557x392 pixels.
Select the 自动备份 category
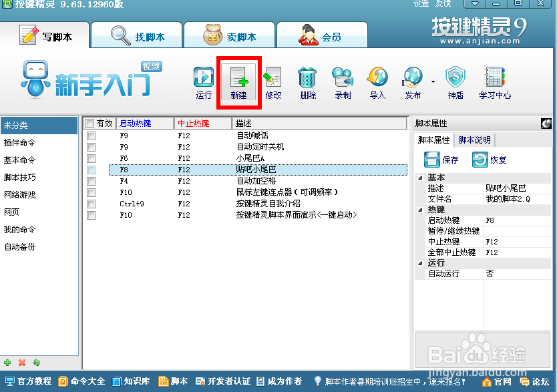(39, 247)
